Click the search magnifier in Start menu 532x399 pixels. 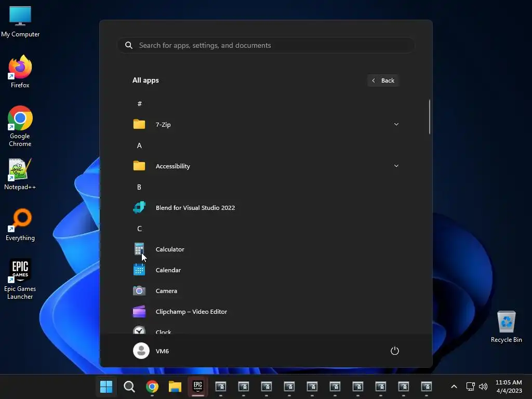click(129, 45)
